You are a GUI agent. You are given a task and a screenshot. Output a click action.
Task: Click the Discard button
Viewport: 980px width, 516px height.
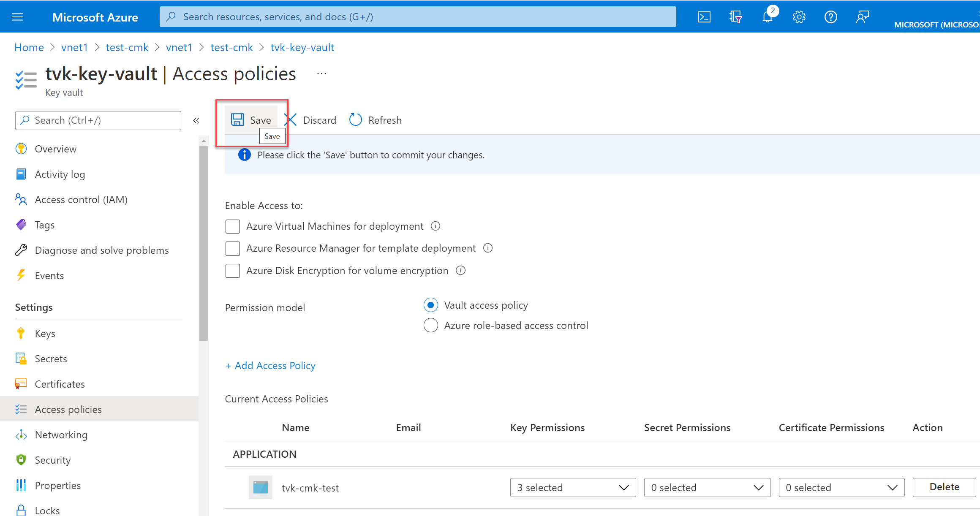[x=311, y=119]
